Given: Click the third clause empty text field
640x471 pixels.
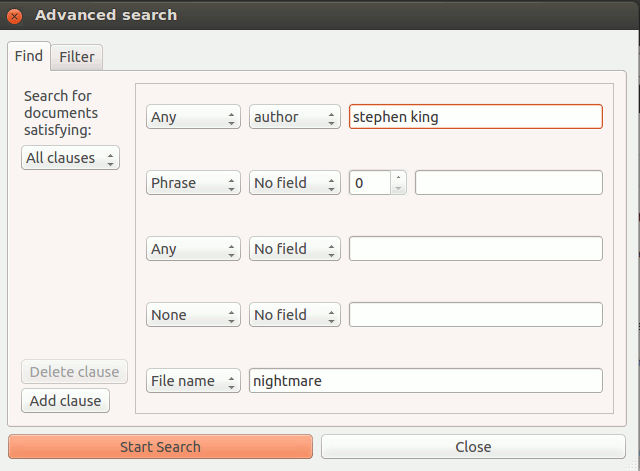Looking at the screenshot, I should click(476, 249).
